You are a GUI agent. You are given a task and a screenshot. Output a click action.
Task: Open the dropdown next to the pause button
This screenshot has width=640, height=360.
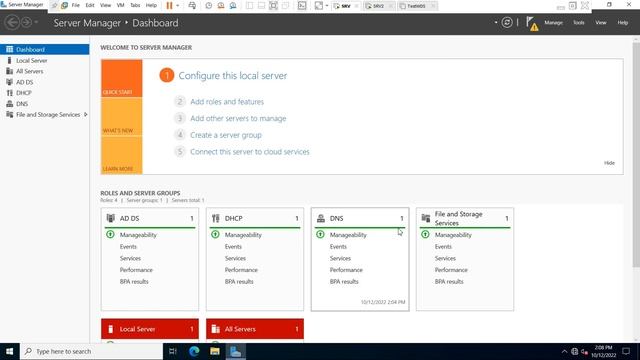pos(178,6)
